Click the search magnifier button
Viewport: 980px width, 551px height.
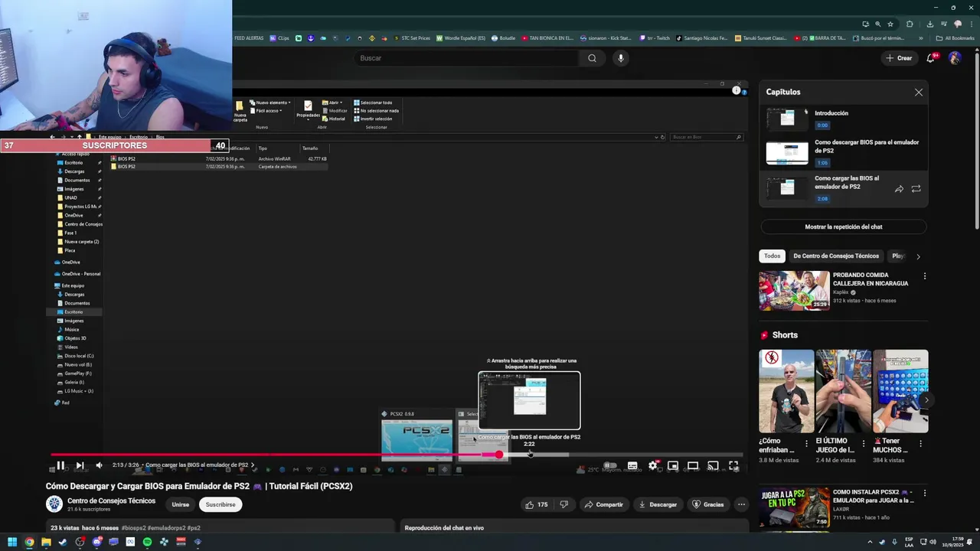(592, 58)
